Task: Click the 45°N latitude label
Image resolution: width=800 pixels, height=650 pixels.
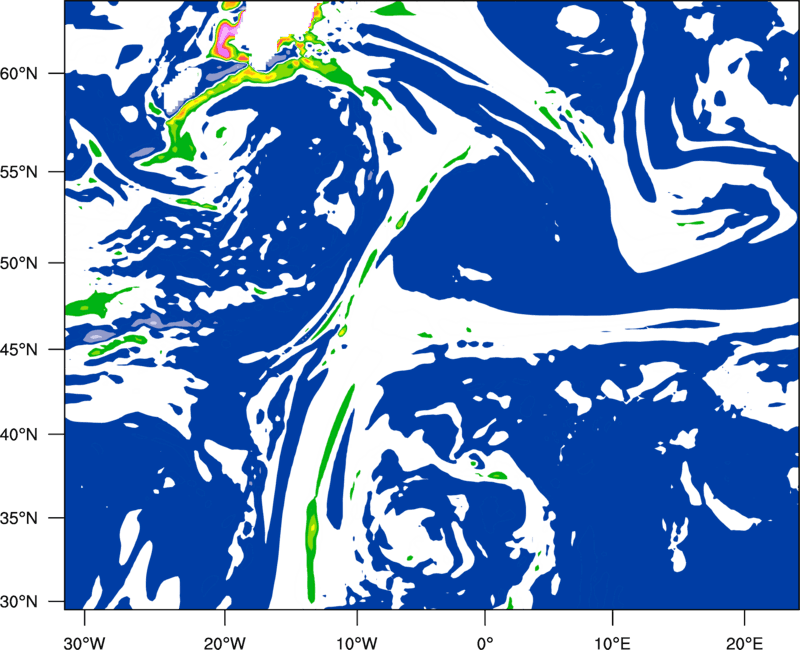Action: [x=19, y=349]
